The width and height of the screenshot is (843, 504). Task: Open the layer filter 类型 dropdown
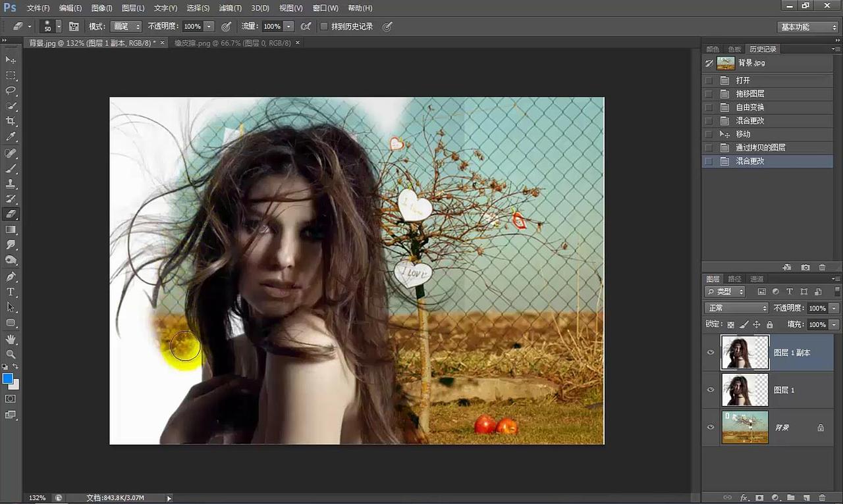pyautogui.click(x=724, y=291)
